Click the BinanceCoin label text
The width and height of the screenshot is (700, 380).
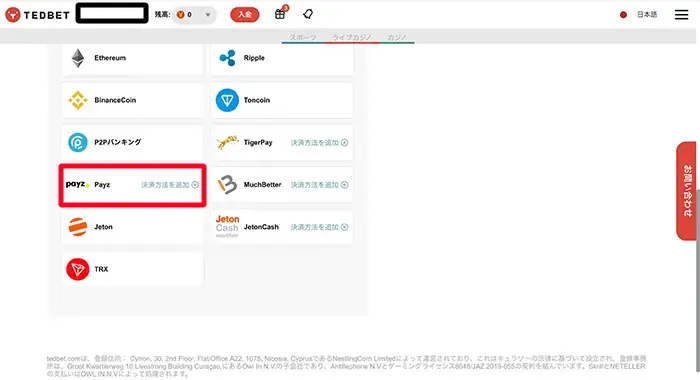point(115,100)
